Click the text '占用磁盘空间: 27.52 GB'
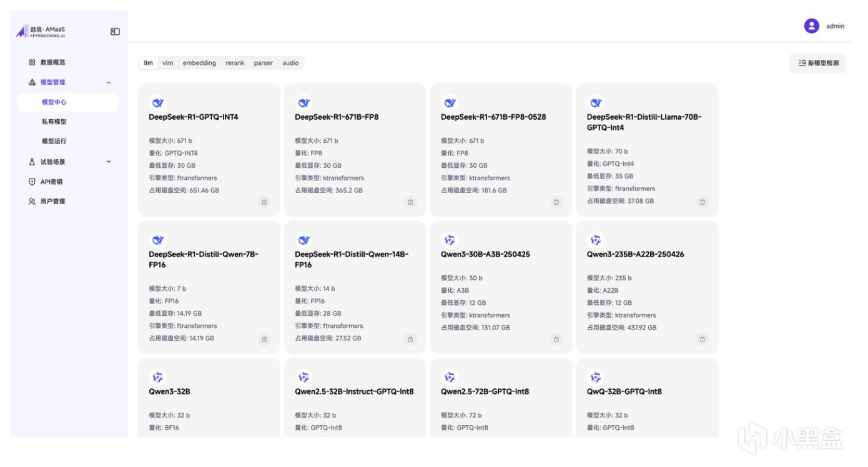The width and height of the screenshot is (868, 467). coord(328,338)
